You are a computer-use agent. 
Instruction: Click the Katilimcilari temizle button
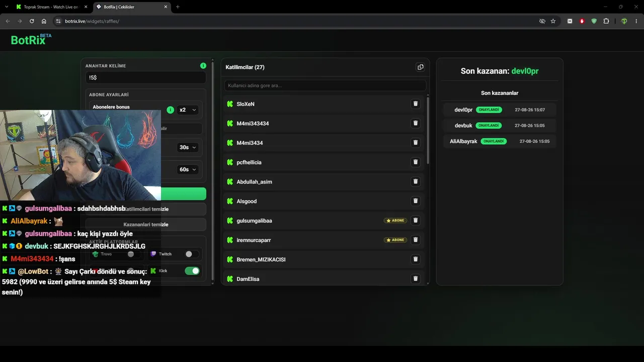point(146,209)
